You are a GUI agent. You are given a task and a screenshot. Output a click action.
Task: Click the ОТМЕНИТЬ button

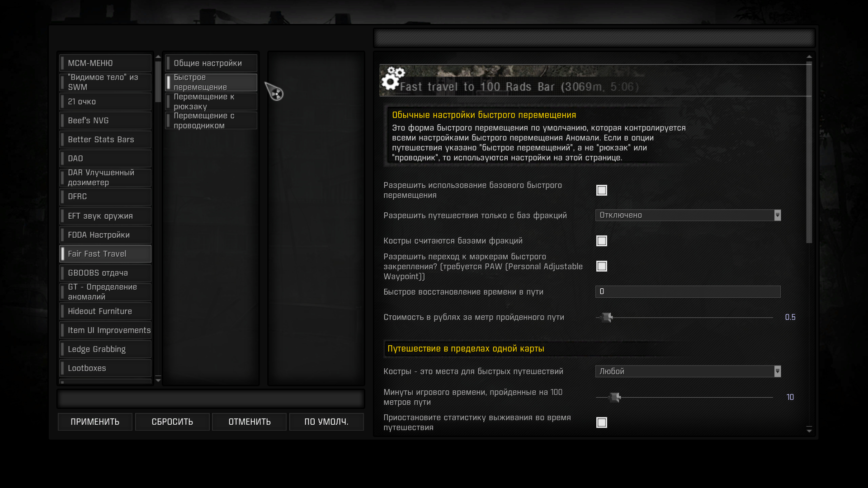[250, 422]
